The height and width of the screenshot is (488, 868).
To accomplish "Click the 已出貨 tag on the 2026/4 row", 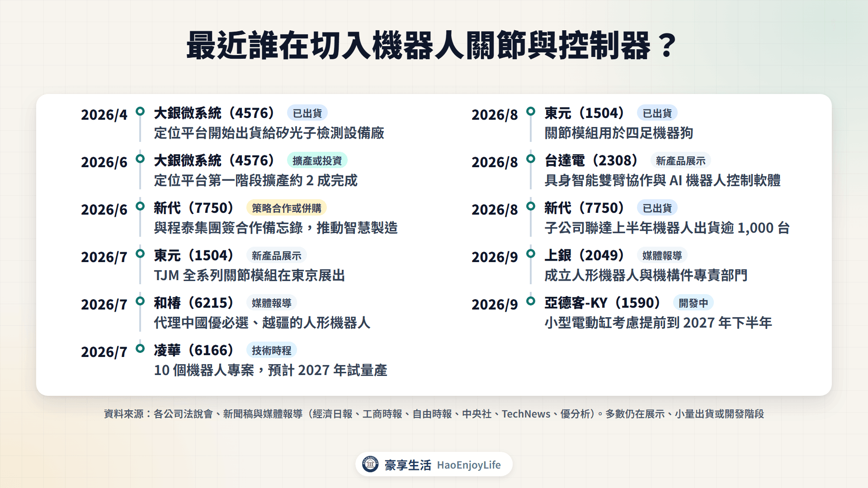I will pyautogui.click(x=307, y=113).
